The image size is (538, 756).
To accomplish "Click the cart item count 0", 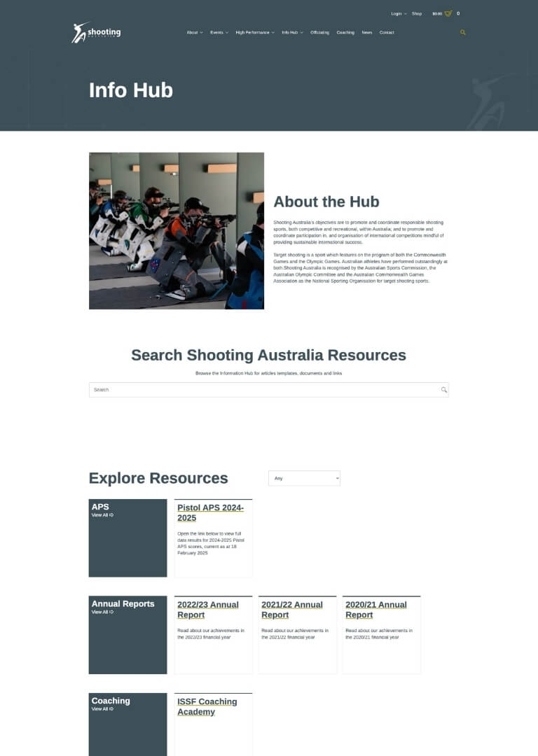I will [x=458, y=13].
